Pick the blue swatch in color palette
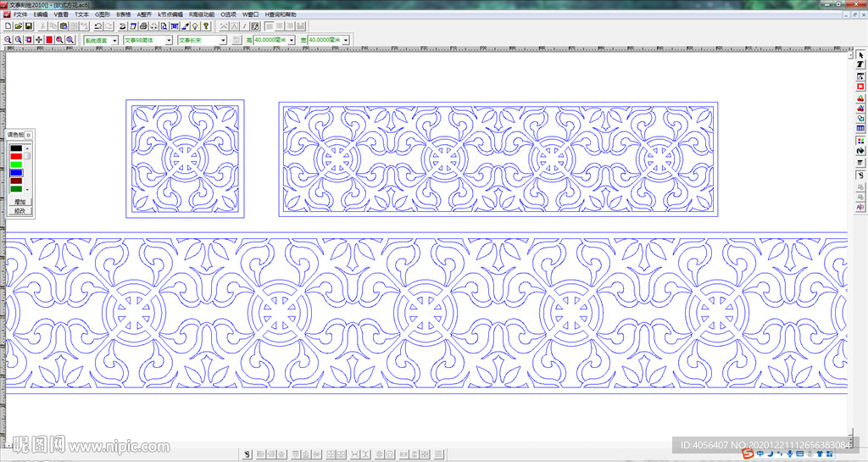868x462 pixels. (16, 172)
